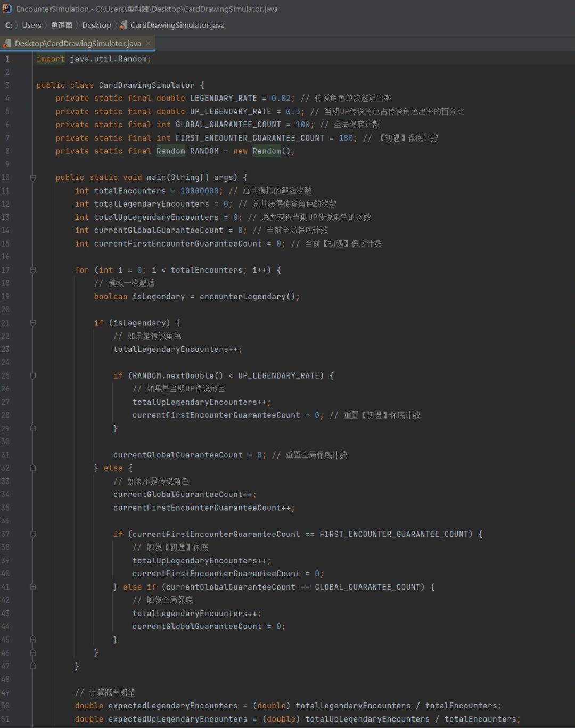Image resolution: width=575 pixels, height=728 pixels.
Task: Click constant UP_LEGENDARY_RATE on line 5
Action: click(x=231, y=111)
